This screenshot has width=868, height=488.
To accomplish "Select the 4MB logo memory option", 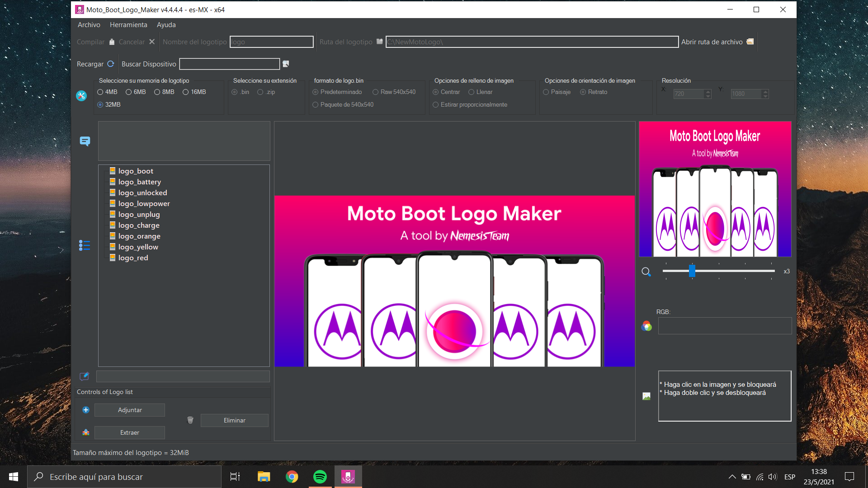I will (100, 92).
